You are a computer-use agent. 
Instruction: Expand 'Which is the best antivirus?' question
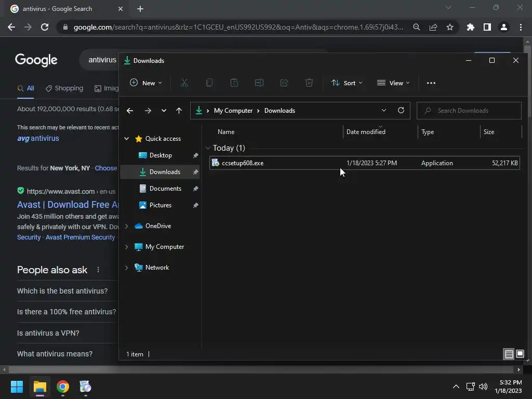pyautogui.click(x=62, y=291)
